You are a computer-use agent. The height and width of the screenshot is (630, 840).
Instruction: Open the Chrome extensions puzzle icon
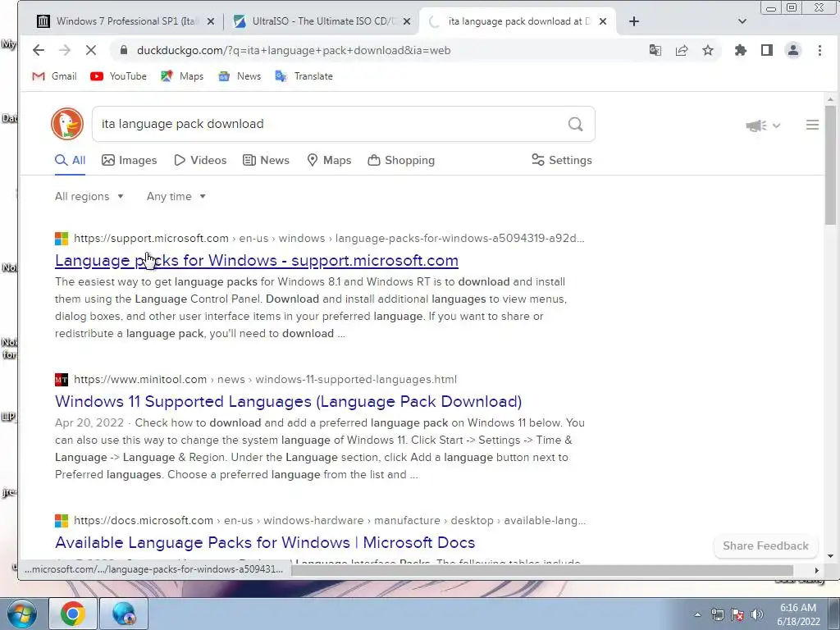pyautogui.click(x=741, y=50)
